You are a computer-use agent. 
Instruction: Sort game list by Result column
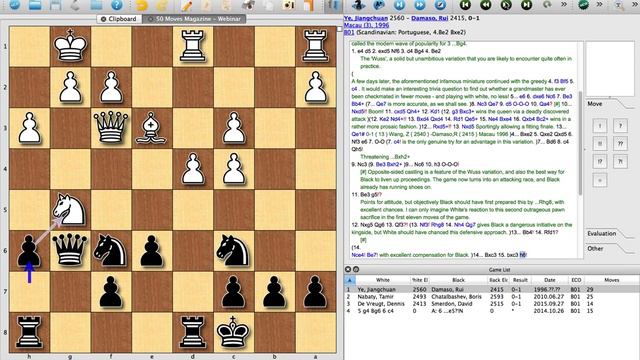pyautogui.click(x=520, y=280)
